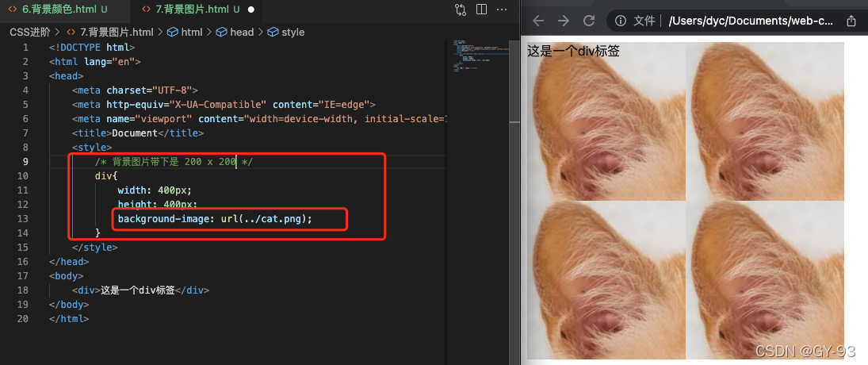The height and width of the screenshot is (365, 868).
Task: Click the split editor right icon
Action: (481, 10)
